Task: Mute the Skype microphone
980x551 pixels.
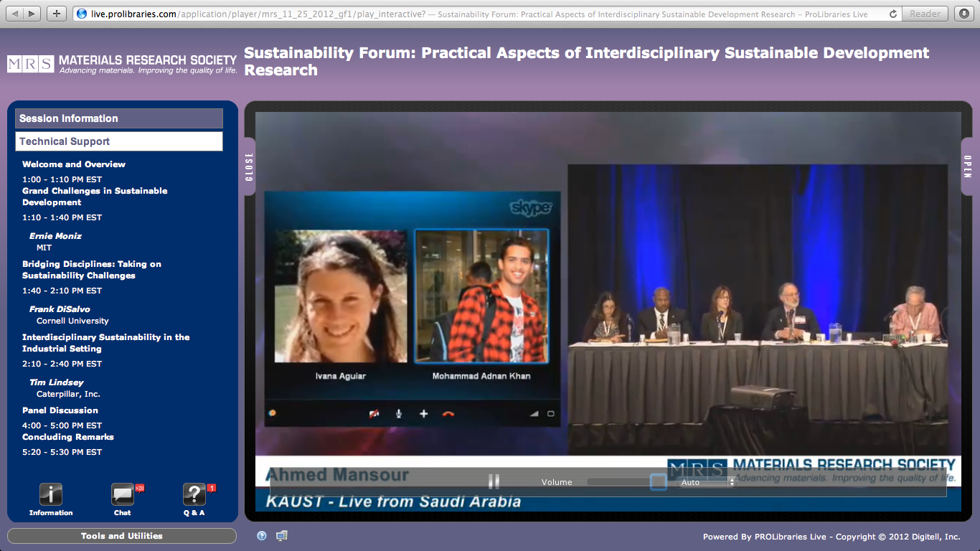Action: [x=399, y=414]
